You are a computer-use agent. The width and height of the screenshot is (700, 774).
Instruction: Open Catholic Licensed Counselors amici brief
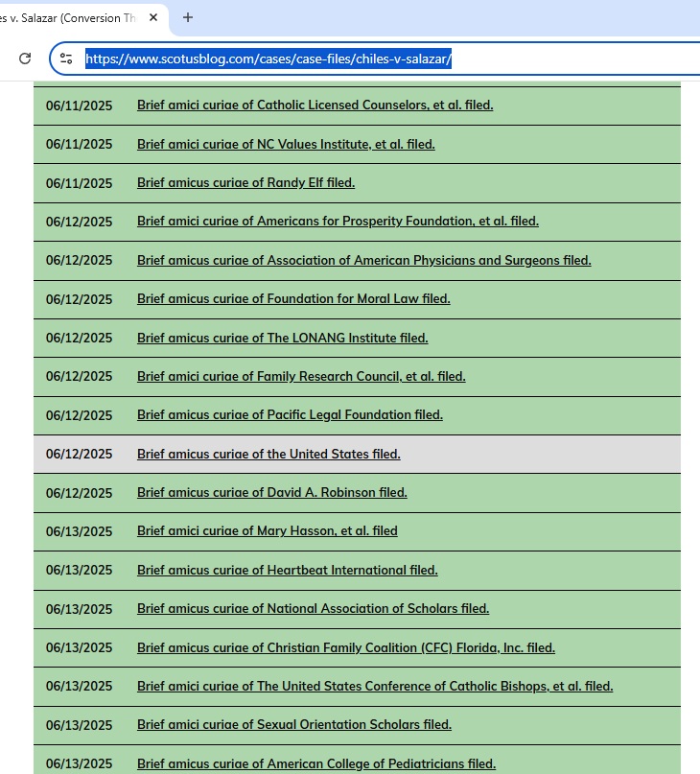tap(315, 106)
